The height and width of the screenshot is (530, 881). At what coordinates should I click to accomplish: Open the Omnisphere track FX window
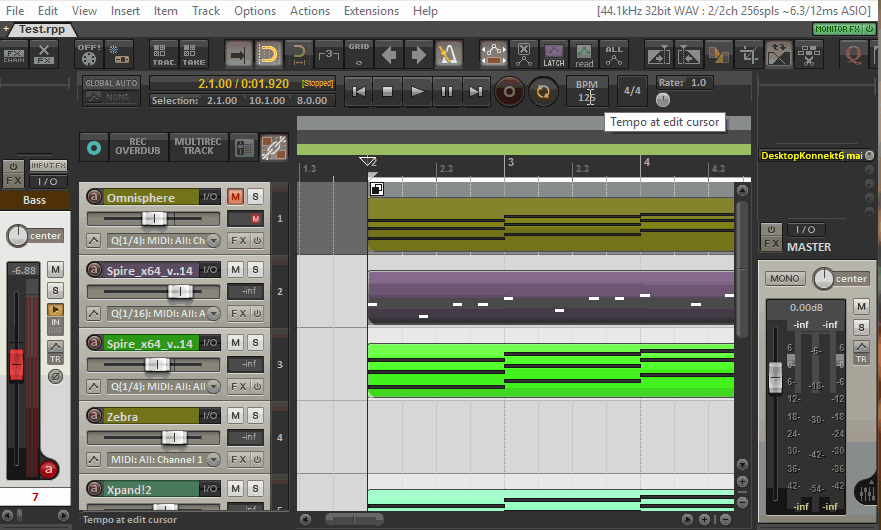point(238,240)
